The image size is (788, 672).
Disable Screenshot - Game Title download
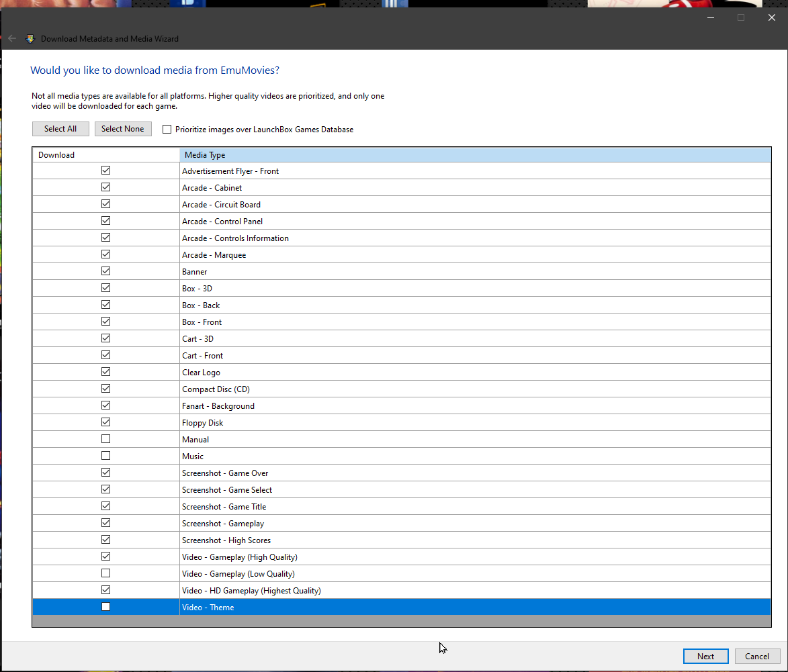[105, 506]
